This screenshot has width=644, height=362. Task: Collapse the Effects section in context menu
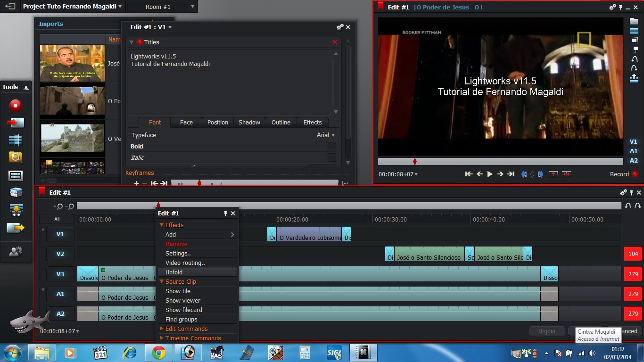(162, 225)
